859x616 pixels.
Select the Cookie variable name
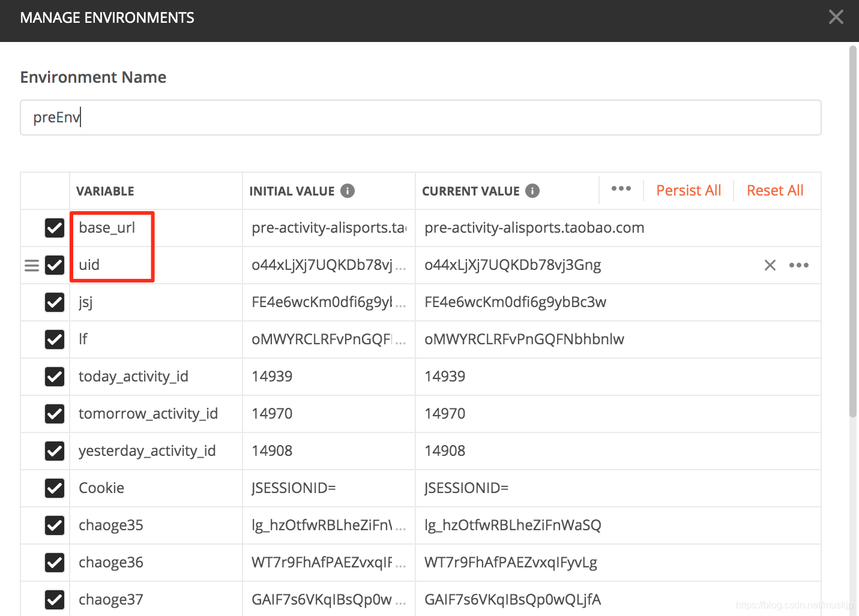tap(101, 488)
